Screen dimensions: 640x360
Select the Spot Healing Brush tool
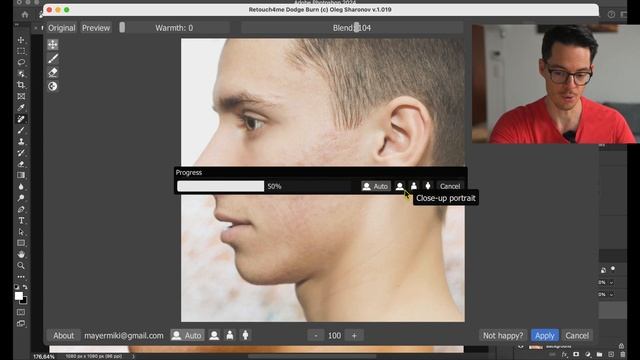(x=21, y=119)
